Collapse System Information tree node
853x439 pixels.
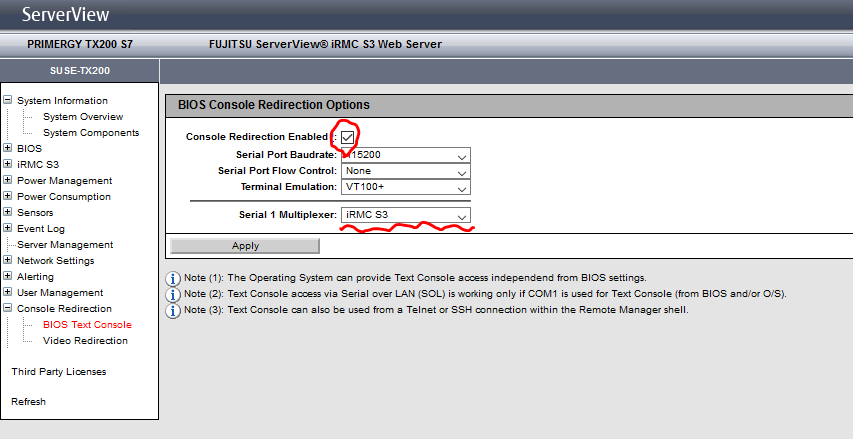click(7, 100)
